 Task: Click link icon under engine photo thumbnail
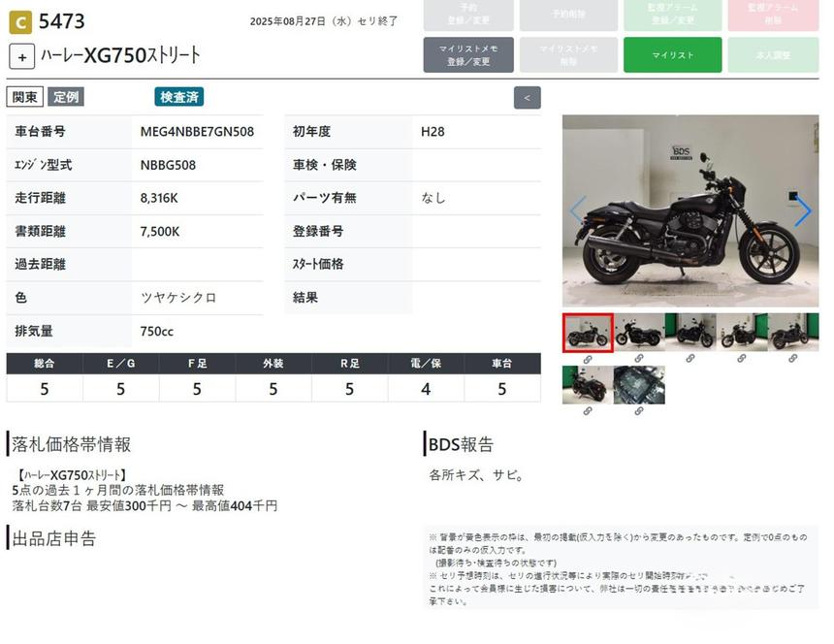[639, 410]
